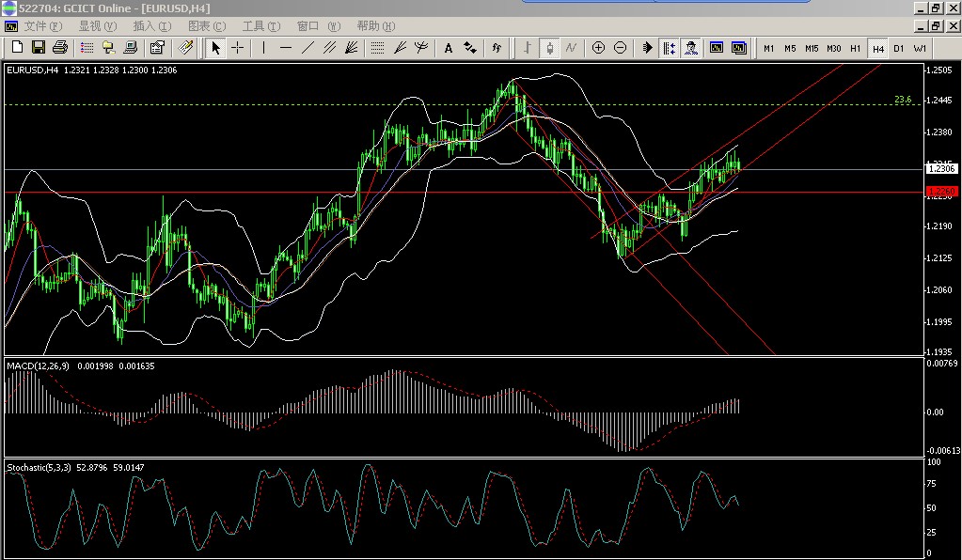Image resolution: width=962 pixels, height=560 pixels.
Task: Open the 图表(C) menu
Action: click(x=207, y=25)
